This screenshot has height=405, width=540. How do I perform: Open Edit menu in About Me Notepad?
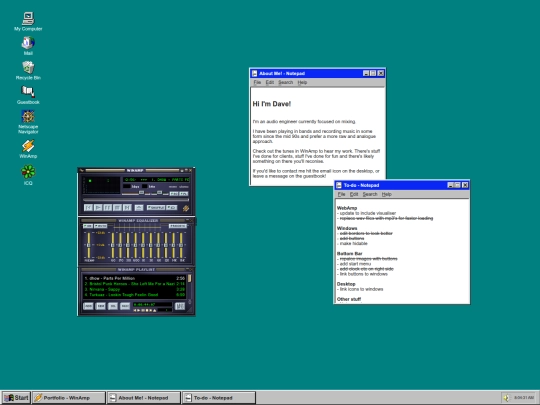[x=270, y=82]
